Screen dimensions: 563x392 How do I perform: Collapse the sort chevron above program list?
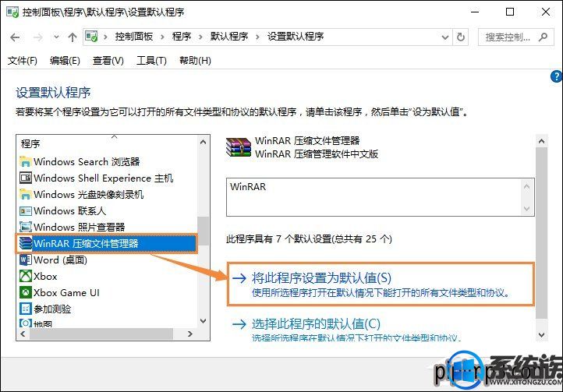(x=114, y=136)
